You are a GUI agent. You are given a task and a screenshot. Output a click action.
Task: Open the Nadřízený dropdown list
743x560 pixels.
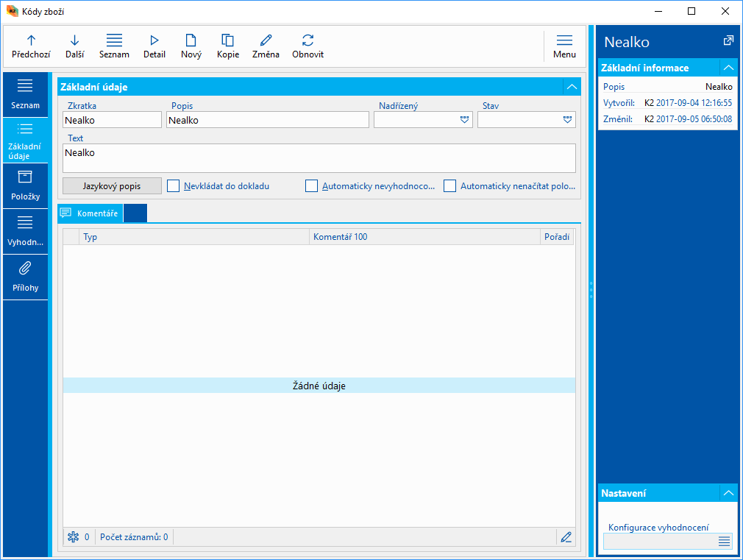464,120
